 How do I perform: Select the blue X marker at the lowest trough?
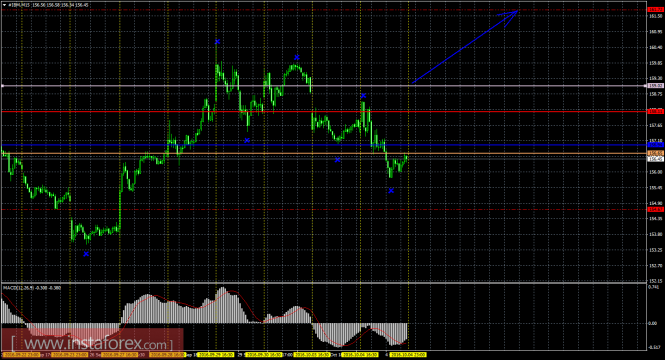click(x=86, y=254)
